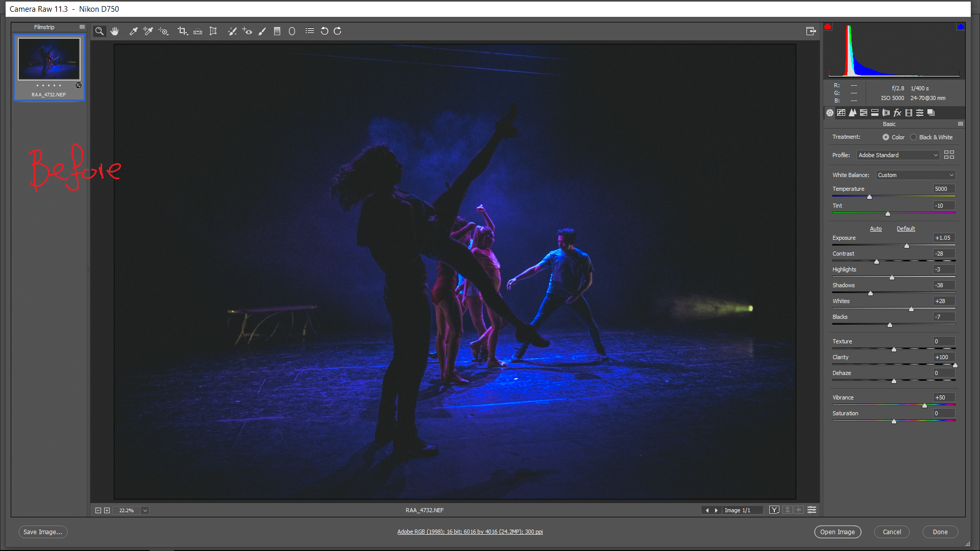Switch to the Presets panel

coord(920,113)
